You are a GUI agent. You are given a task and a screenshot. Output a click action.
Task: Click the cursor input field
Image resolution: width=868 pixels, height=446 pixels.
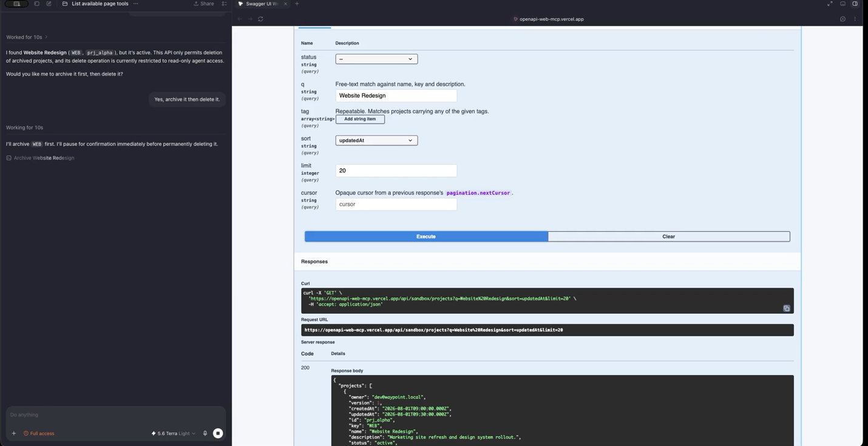pyautogui.click(x=396, y=204)
